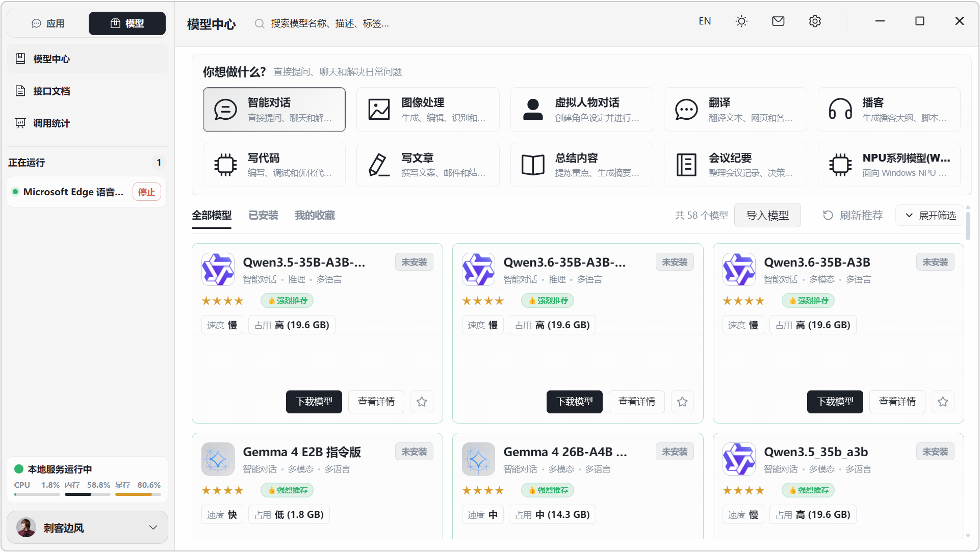Click the 导入模型 button
This screenshot has width=980, height=552.
point(767,216)
